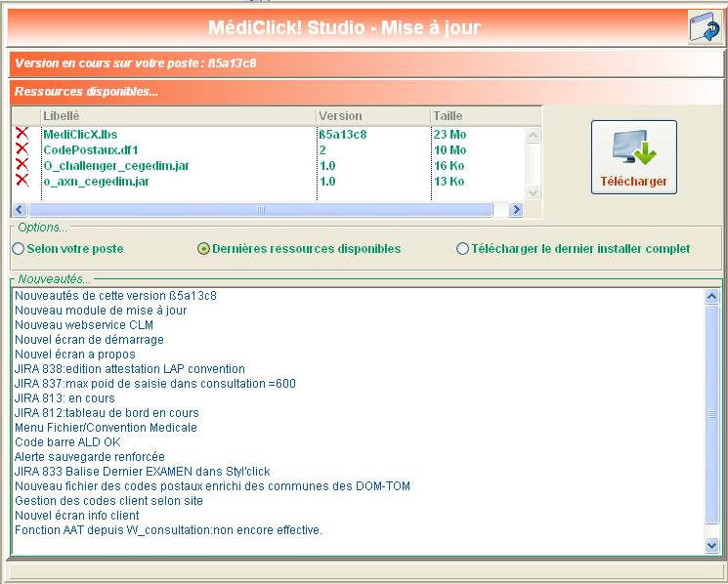
Task: Click line 'JIRA 813: en cours'
Action: [x=64, y=398]
